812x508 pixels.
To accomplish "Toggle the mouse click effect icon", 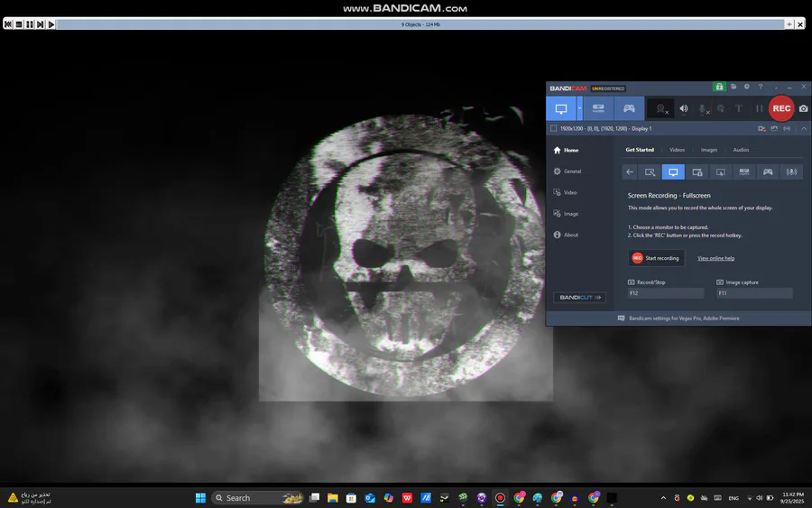I will pyautogui.click(x=721, y=109).
